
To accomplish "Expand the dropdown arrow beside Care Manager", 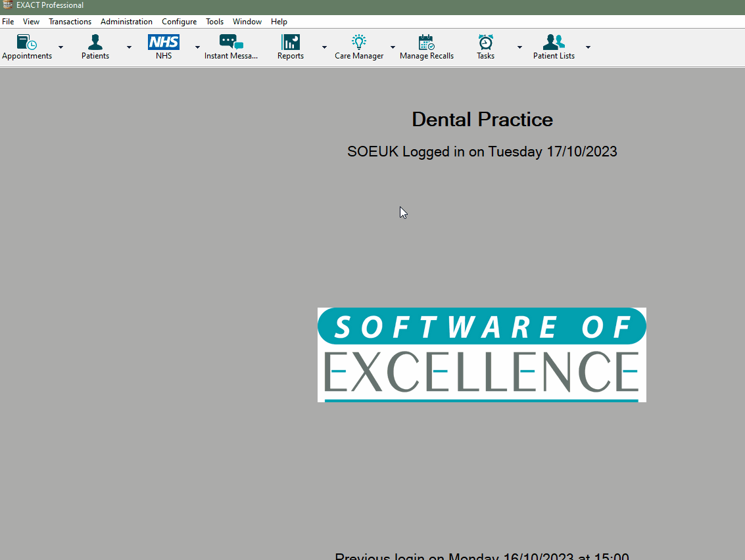I will pos(393,47).
